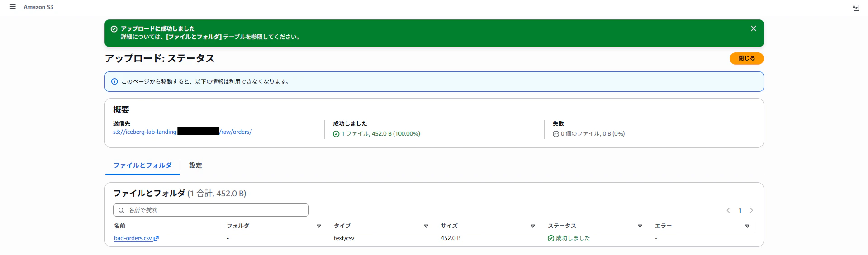Viewport: 868px width, 255px height.
Task: Dismiss the green upload success banner
Action: coord(754,28)
